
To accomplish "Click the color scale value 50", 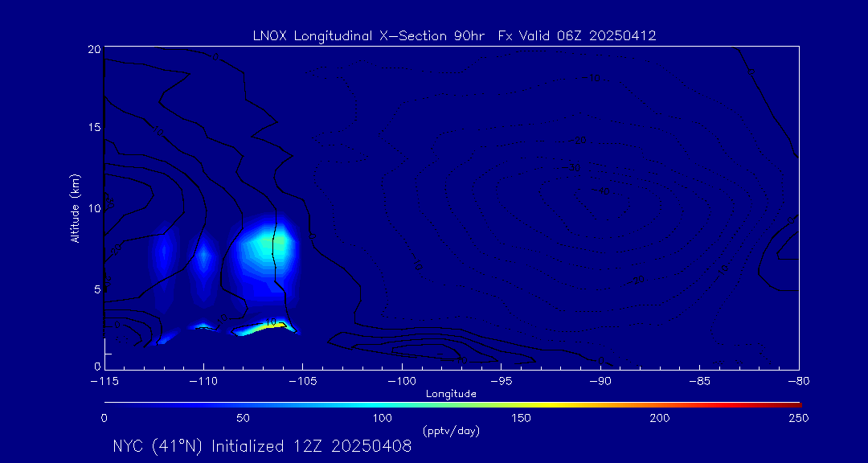I will (x=243, y=418).
